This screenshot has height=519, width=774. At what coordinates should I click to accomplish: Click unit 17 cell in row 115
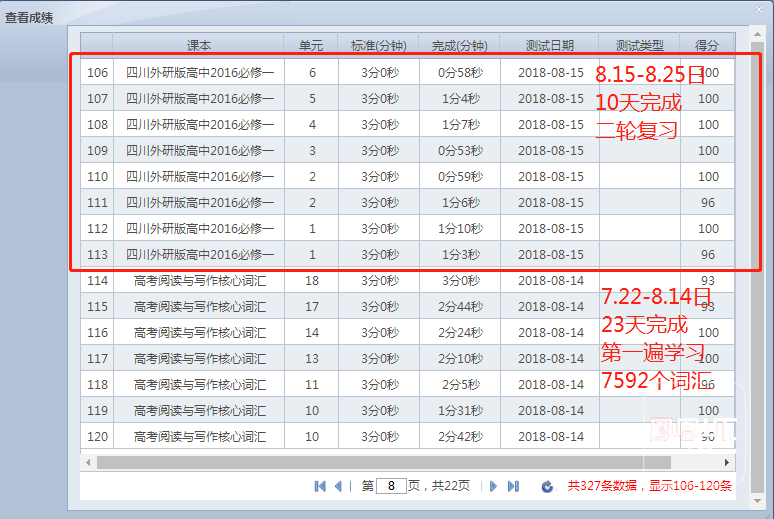[x=312, y=307]
